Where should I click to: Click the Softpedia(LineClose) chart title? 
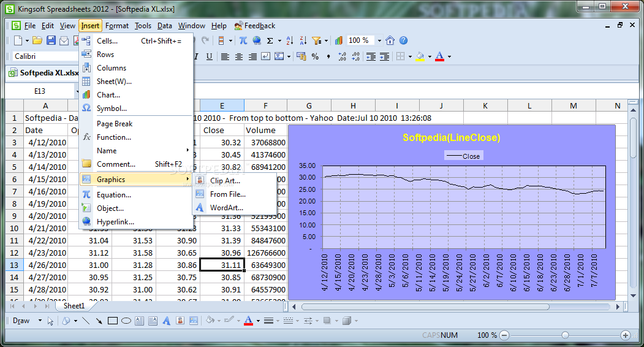coord(452,138)
